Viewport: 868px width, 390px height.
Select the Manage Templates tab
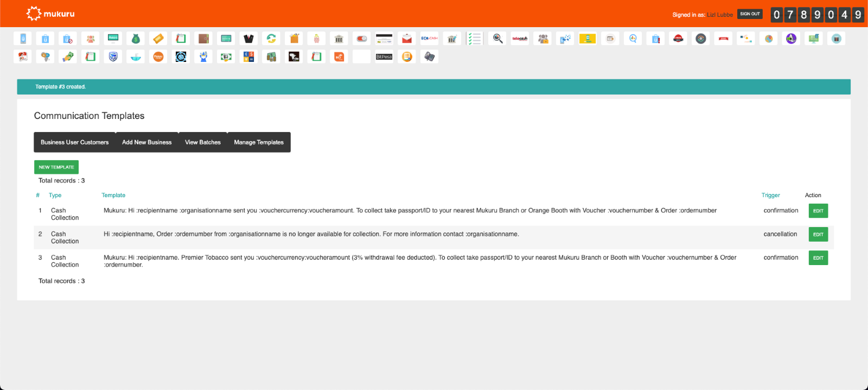tap(259, 142)
